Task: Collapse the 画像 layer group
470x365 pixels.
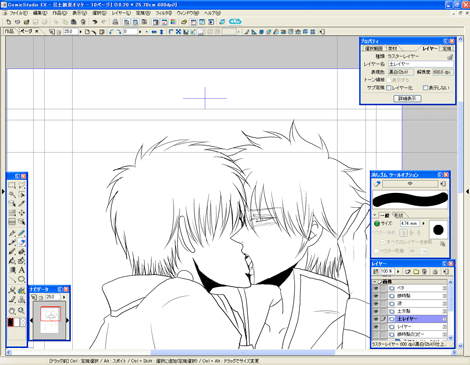Action: [375, 282]
